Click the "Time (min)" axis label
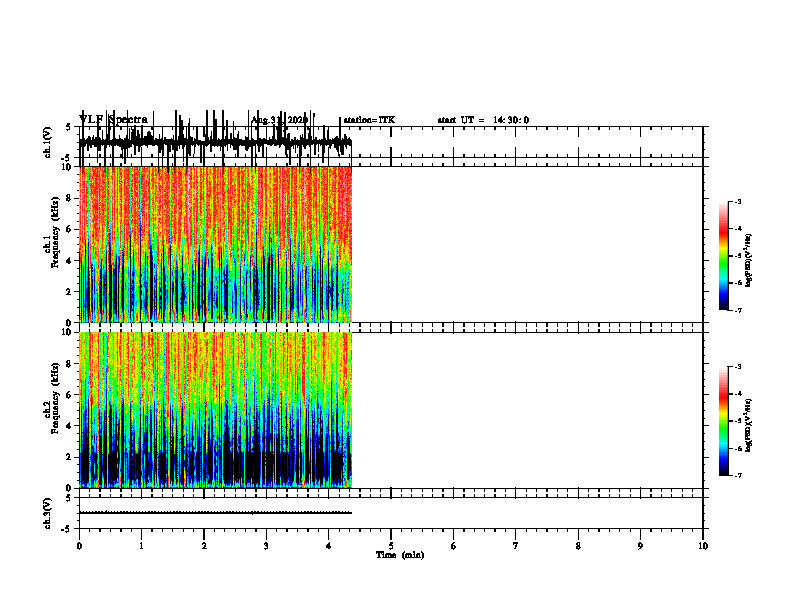792x612 pixels. pyautogui.click(x=400, y=555)
